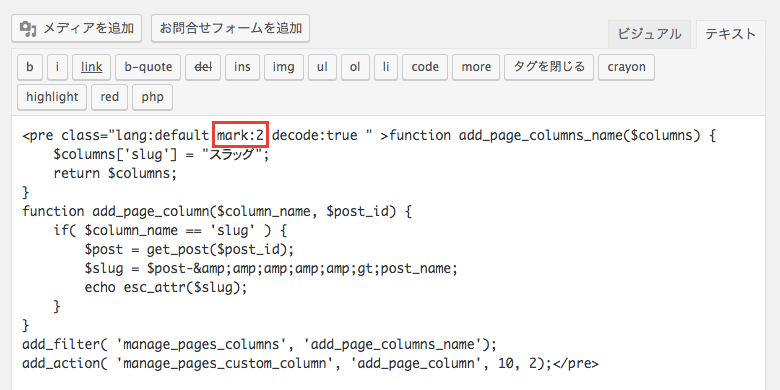The width and height of the screenshot is (780, 390).
Task: Click the $slug = $post-&amp; line
Action: [x=271, y=269]
